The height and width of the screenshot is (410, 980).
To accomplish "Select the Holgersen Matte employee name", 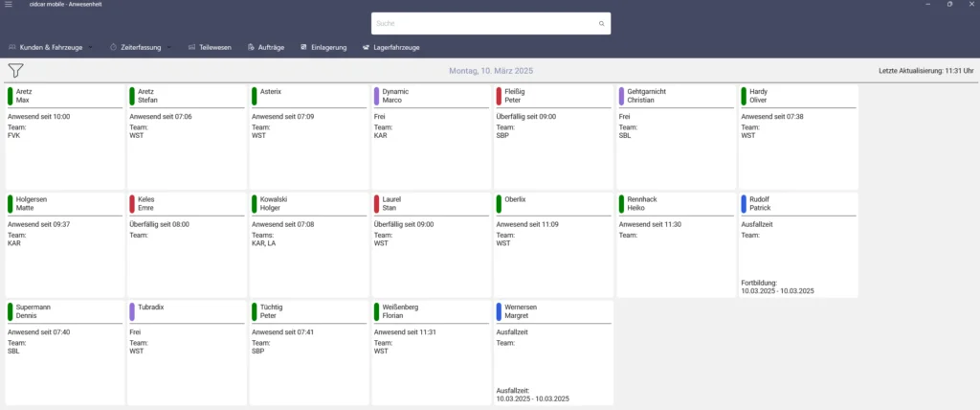I will (x=33, y=203).
